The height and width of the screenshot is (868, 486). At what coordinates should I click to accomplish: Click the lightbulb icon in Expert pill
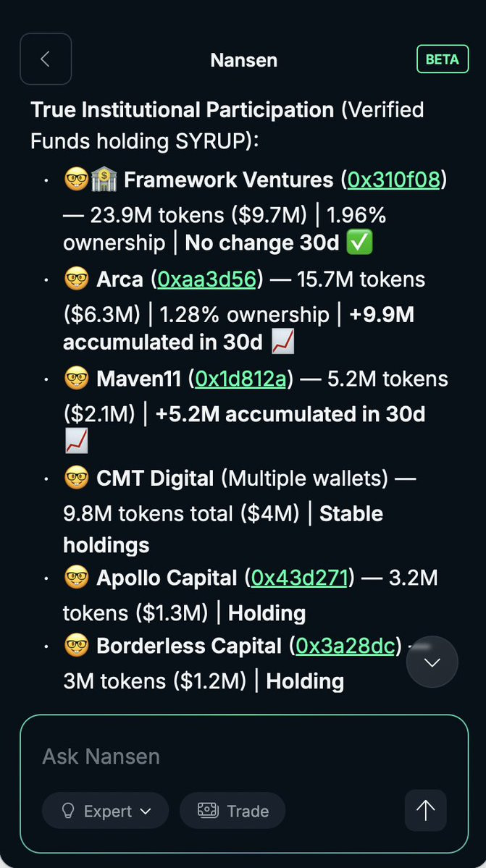(69, 811)
